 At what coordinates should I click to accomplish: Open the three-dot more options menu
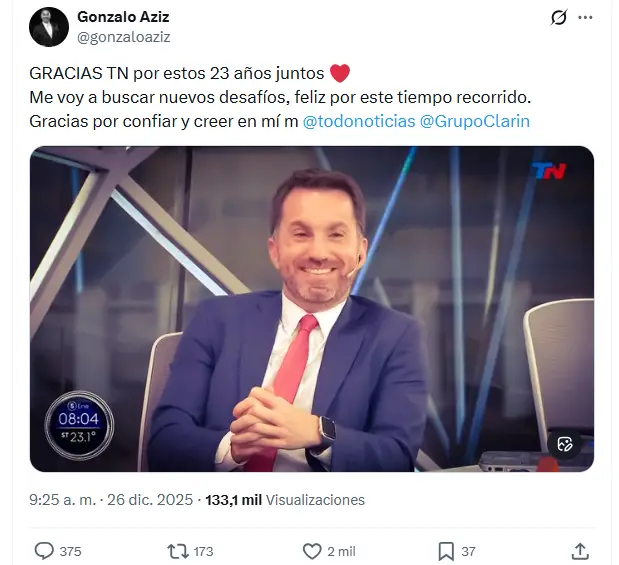click(585, 17)
